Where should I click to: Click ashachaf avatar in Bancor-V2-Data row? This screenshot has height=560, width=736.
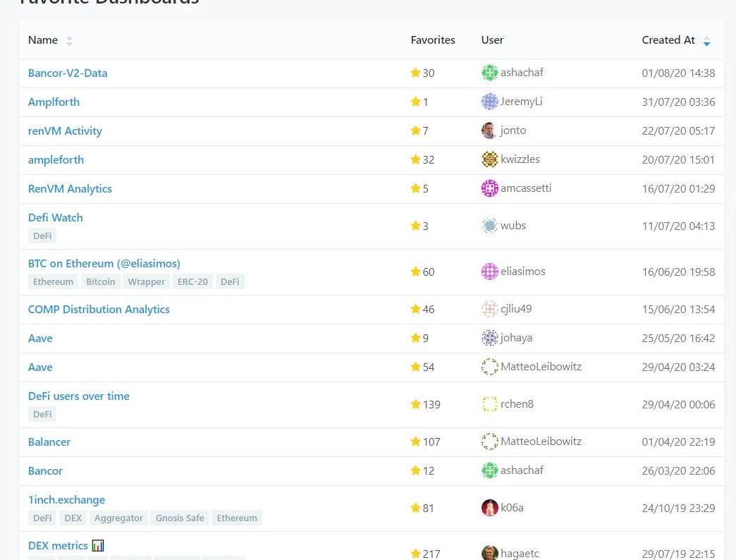point(489,73)
